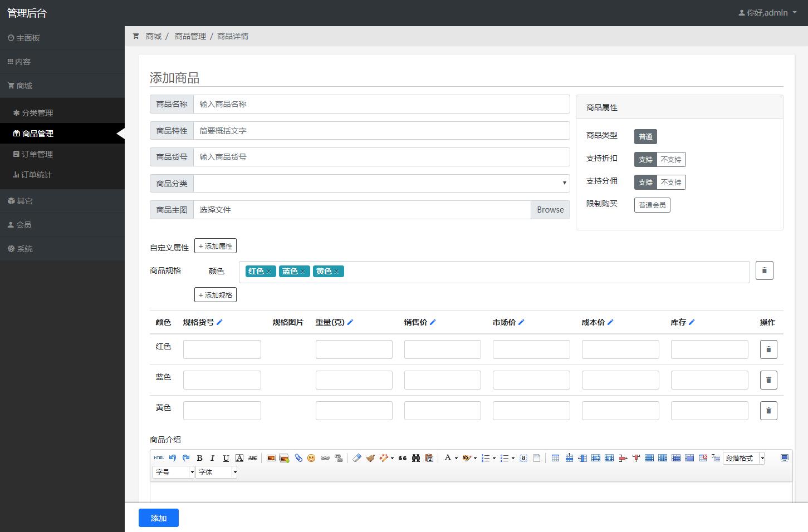Delete the 颜色 specification row trash icon
Screen dimensions: 808x532
click(764, 270)
